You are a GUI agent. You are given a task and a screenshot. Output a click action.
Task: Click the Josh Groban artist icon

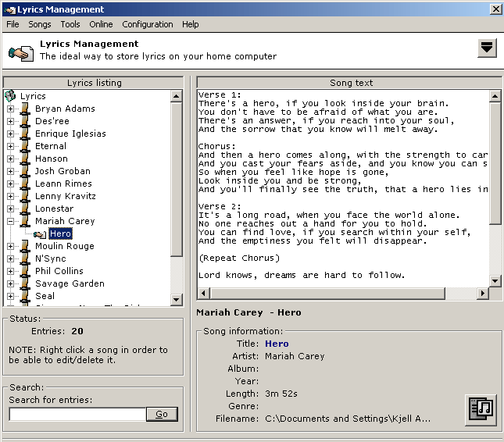[25, 171]
